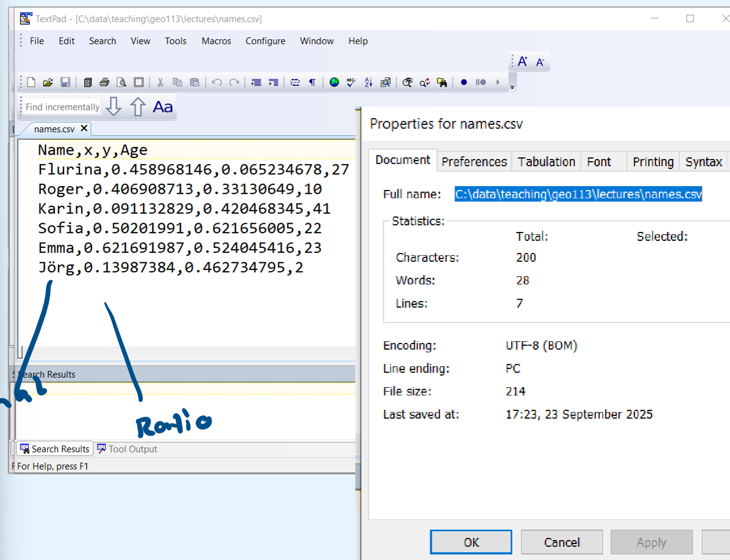
Task: Open Print Preview from toolbar
Action: pyautogui.click(x=121, y=82)
